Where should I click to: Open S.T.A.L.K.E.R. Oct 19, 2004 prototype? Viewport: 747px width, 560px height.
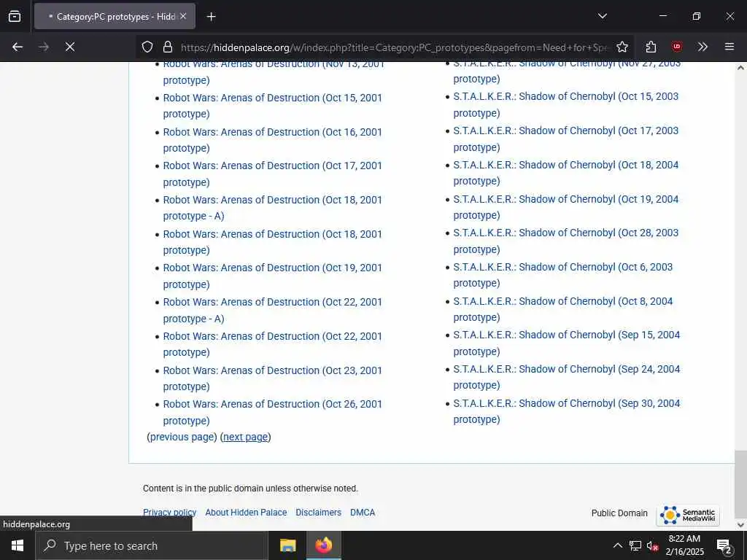566,207
